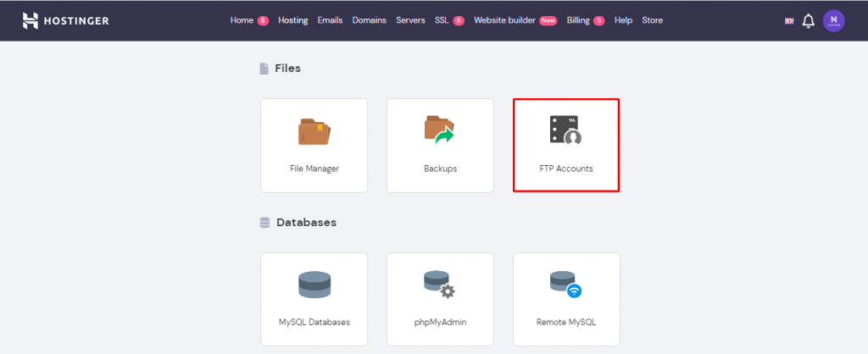Change language via UK flag icon
This screenshot has width=868, height=354.
(x=789, y=21)
